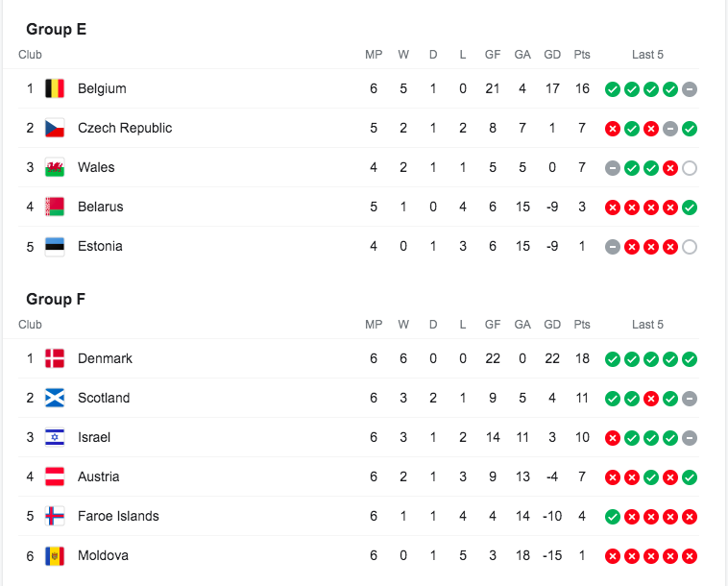Click the Wales dragon flag icon
The width and height of the screenshot is (728, 586).
[55, 167]
